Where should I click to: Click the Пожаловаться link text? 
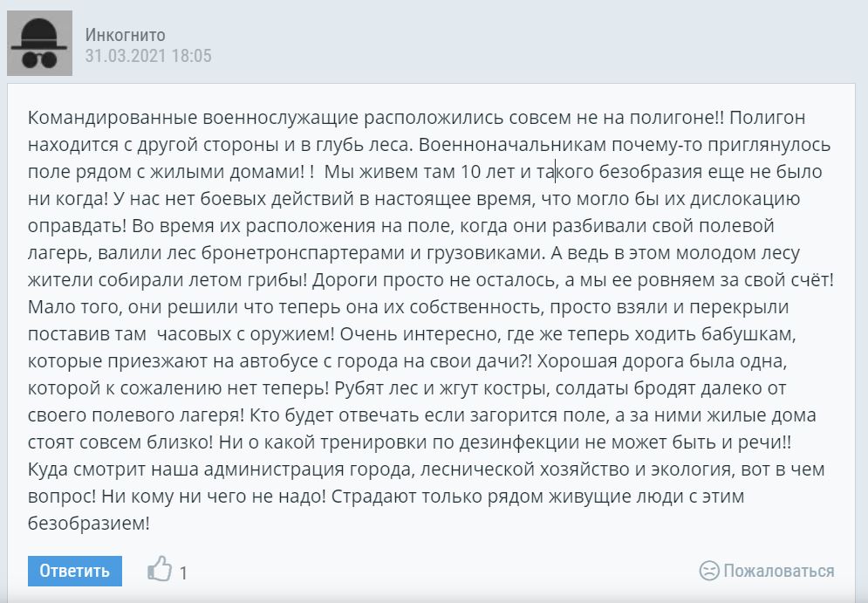778,571
